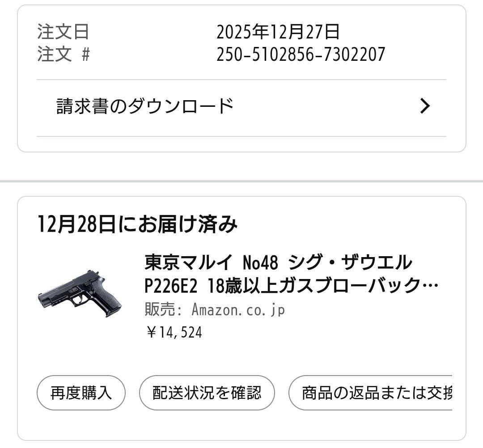Click the delivered order card area

pos(241,313)
